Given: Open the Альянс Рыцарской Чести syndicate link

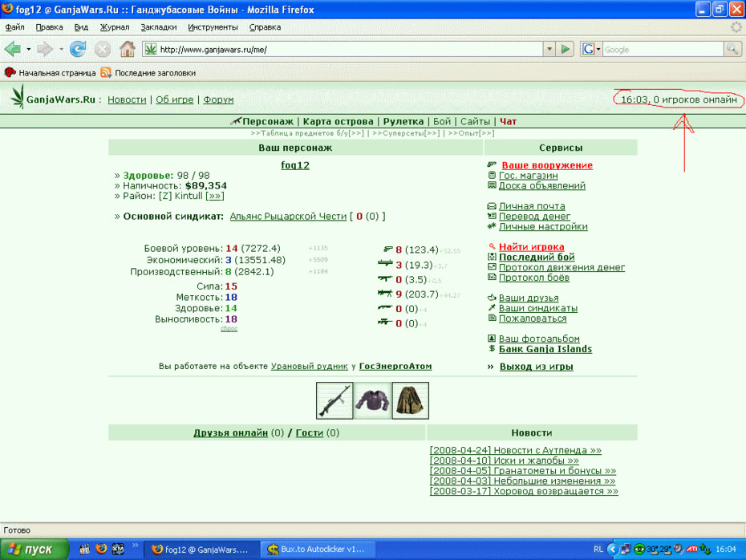Looking at the screenshot, I should [x=288, y=216].
